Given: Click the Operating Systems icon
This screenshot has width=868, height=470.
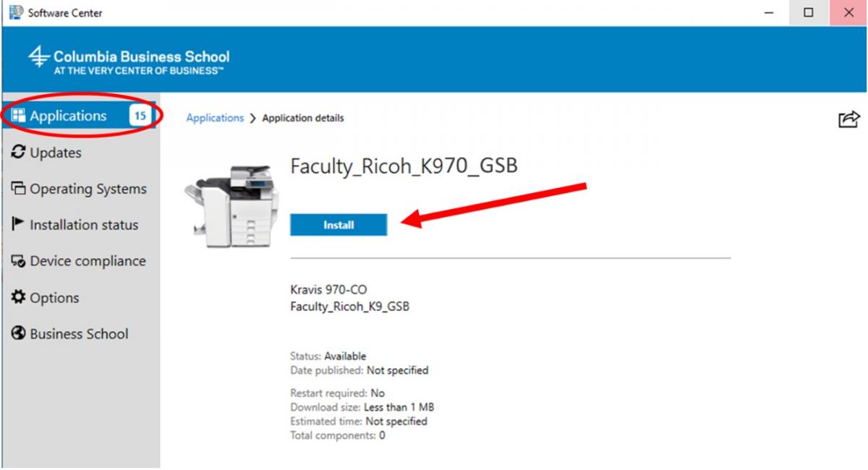Looking at the screenshot, I should pyautogui.click(x=19, y=189).
